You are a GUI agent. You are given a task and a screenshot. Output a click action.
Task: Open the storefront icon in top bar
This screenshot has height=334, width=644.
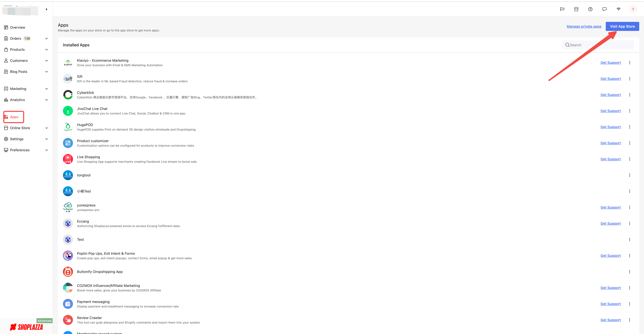click(x=576, y=9)
